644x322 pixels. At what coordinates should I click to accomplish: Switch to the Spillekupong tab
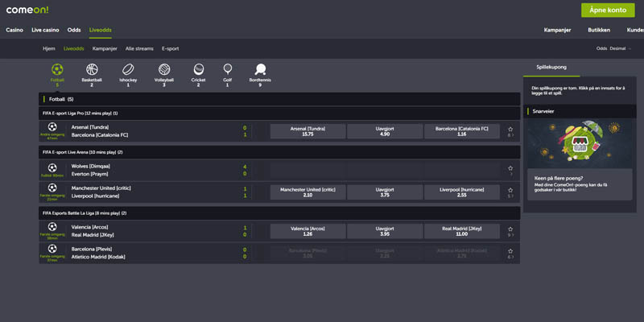pos(551,68)
